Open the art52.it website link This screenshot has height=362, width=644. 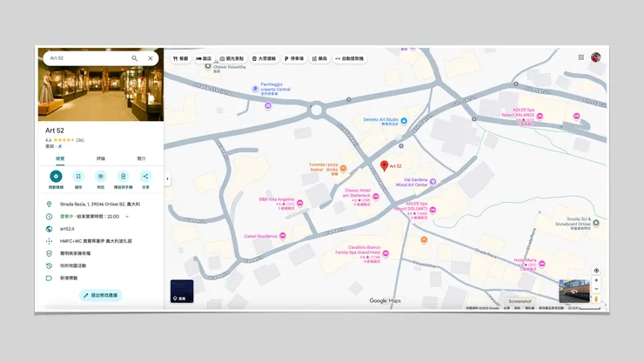[101, 229]
